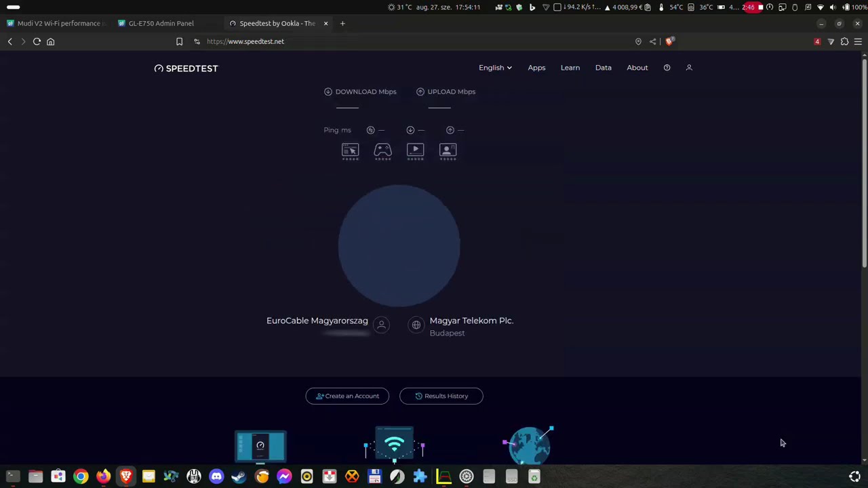Click the gaming controller rating icon
868x488 pixels.
[x=382, y=151]
